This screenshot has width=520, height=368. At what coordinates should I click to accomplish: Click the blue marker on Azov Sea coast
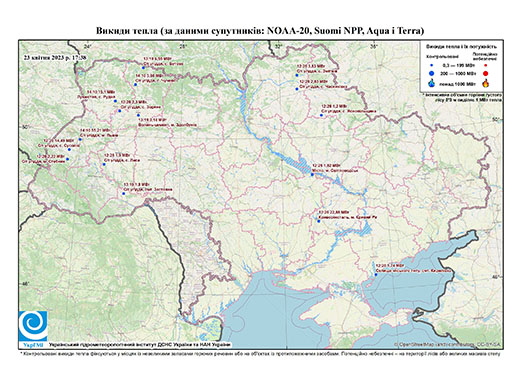(x=376, y=275)
